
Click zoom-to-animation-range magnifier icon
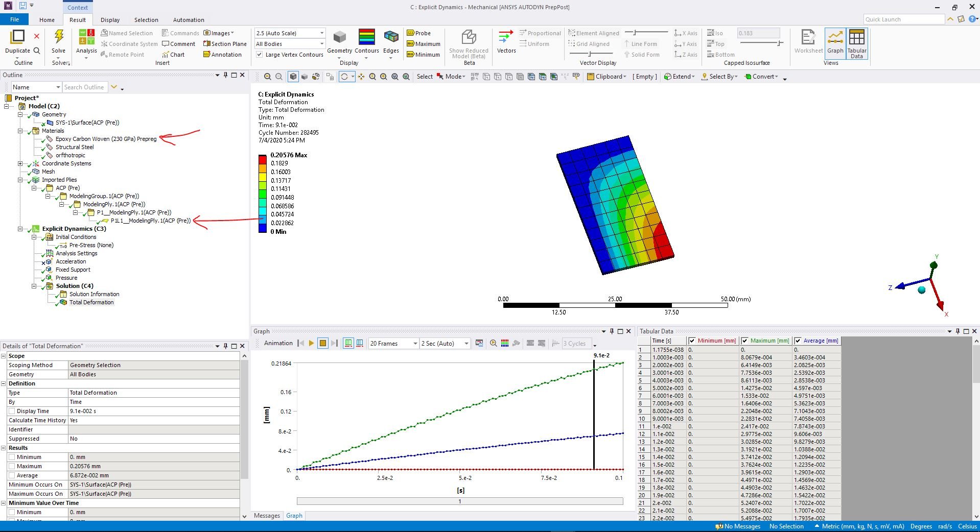(493, 343)
